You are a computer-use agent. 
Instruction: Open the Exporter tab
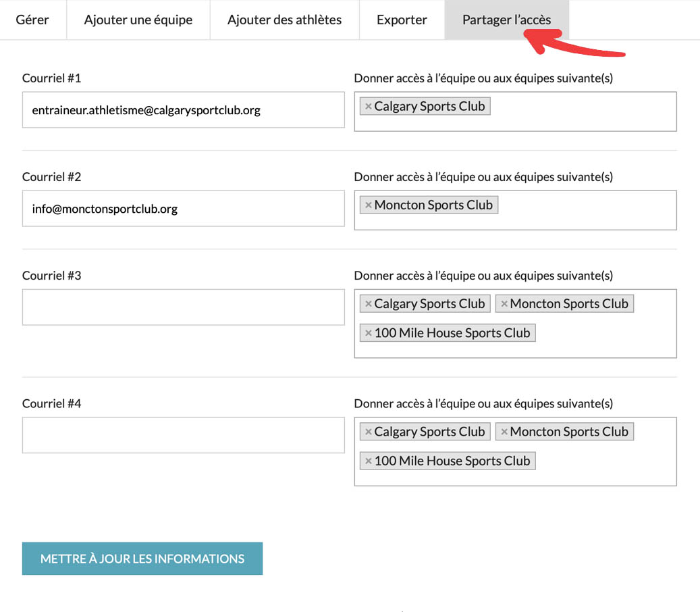click(402, 20)
